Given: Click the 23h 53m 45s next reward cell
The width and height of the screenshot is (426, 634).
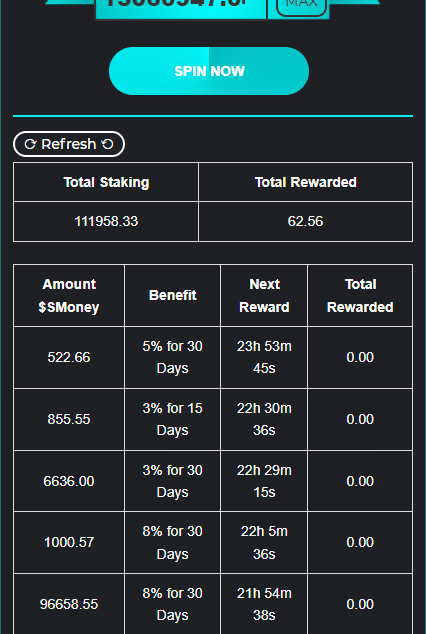Looking at the screenshot, I should click(x=264, y=357).
